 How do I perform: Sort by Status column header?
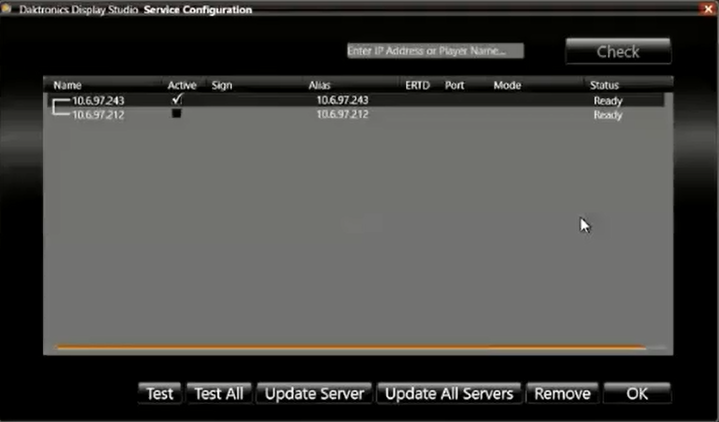pyautogui.click(x=604, y=85)
